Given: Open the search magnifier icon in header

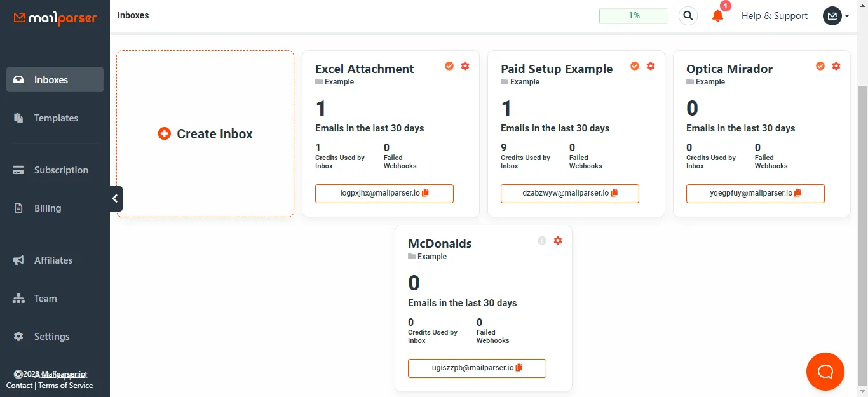Looking at the screenshot, I should (x=688, y=16).
